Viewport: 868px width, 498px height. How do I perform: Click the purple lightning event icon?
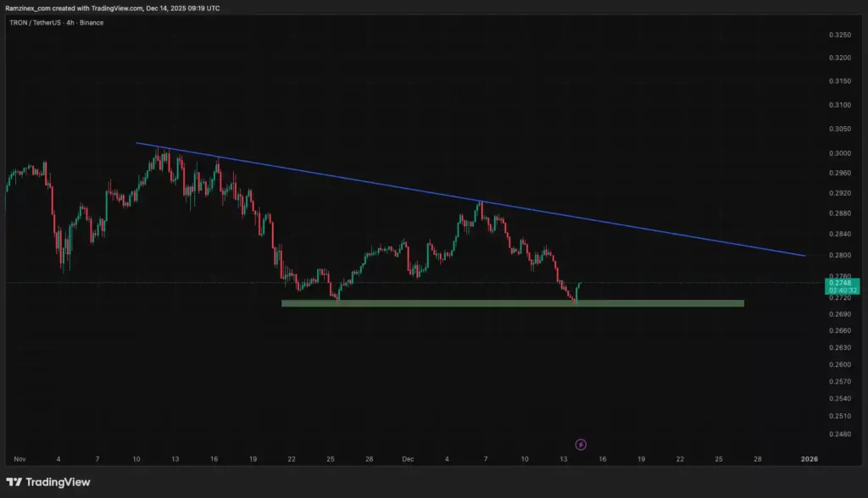(581, 444)
